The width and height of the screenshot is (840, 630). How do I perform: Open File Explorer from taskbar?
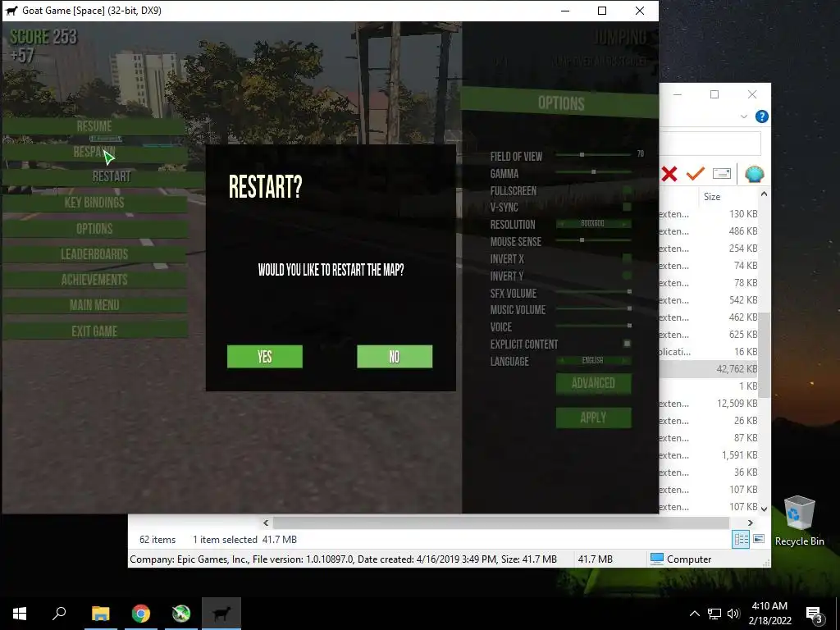[x=100, y=614]
